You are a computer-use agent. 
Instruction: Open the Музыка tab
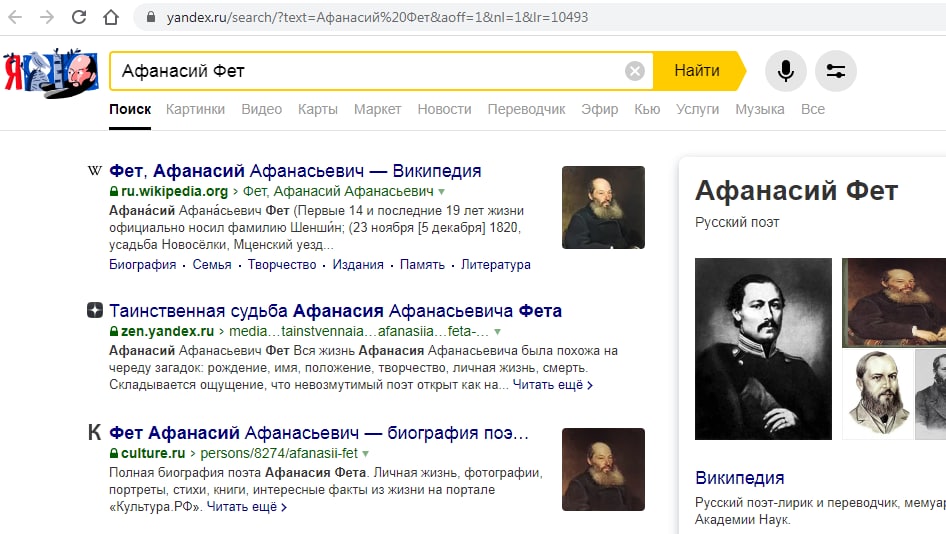[760, 109]
